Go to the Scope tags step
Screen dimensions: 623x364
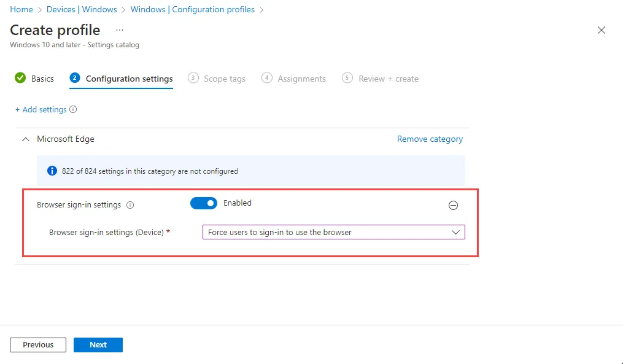coord(217,79)
